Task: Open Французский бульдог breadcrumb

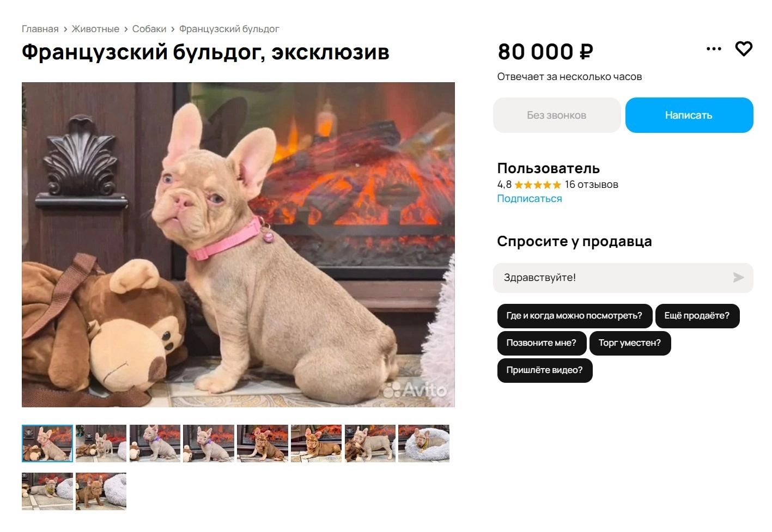Action: [x=229, y=29]
